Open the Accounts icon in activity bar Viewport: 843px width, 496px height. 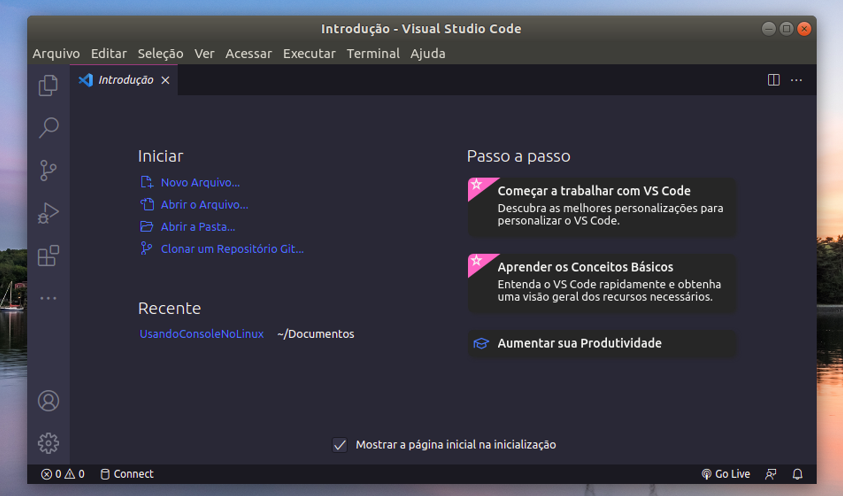pos(48,401)
